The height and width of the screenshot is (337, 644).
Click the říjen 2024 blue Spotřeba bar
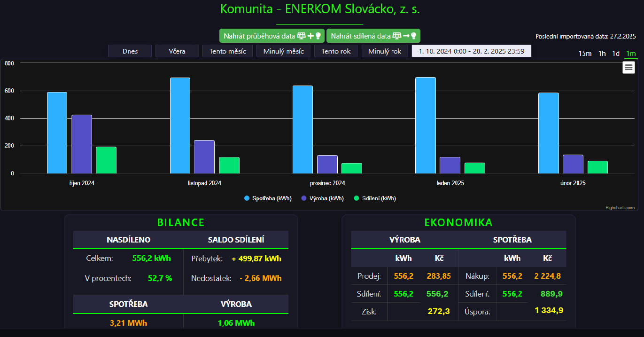tap(57, 133)
